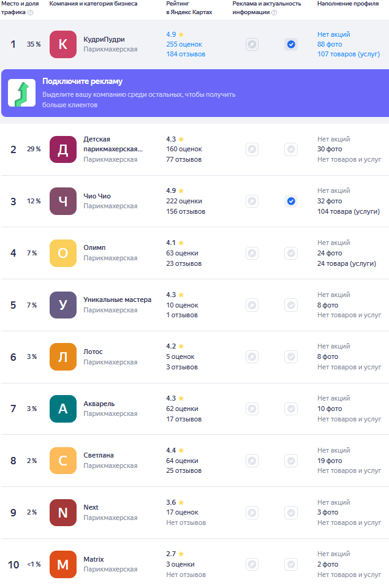Screen dimensions: 389x588
Task: Click '24 товара (услуги)' for Олимп
Action: tap(347, 263)
